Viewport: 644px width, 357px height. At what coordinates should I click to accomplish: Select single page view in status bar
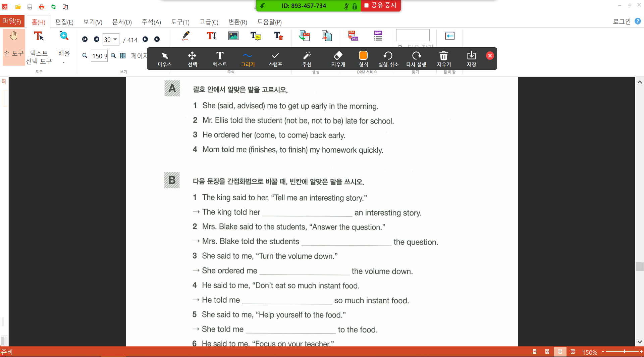click(x=535, y=352)
